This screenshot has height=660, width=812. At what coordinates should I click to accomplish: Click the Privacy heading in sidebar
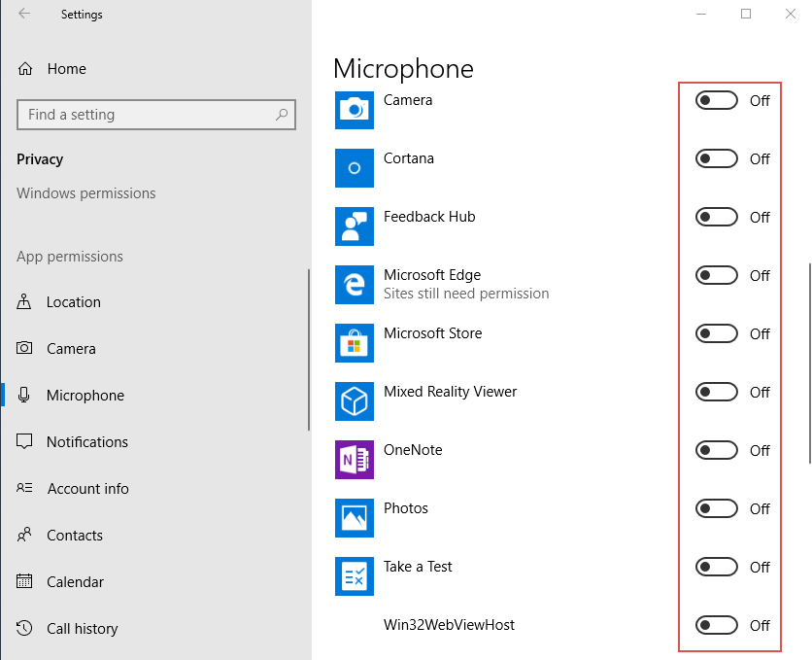coord(40,159)
